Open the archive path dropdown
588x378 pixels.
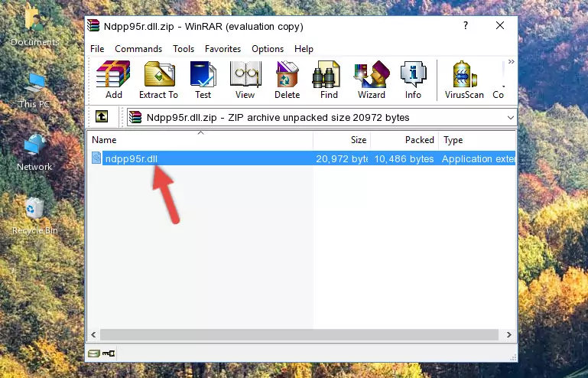pyautogui.click(x=510, y=118)
